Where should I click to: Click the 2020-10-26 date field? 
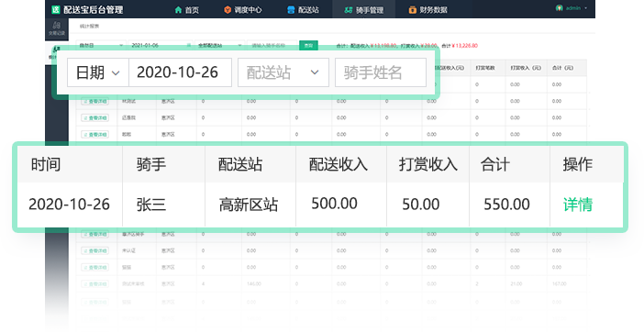[x=181, y=72]
